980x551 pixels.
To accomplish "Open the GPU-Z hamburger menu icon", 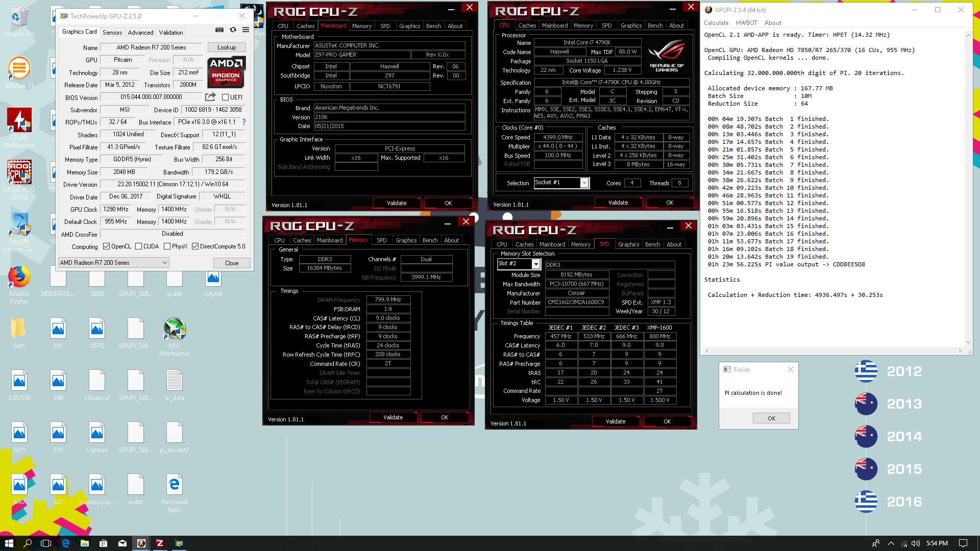I will click(246, 30).
